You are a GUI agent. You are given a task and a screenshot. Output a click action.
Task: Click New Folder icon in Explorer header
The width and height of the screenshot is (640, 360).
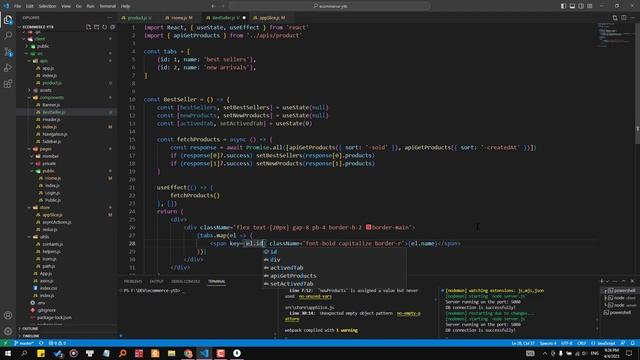(97, 27)
